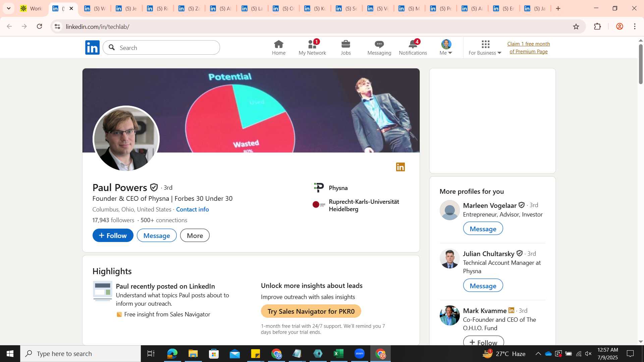Switch to the tab labeled (5) Za

190,8
